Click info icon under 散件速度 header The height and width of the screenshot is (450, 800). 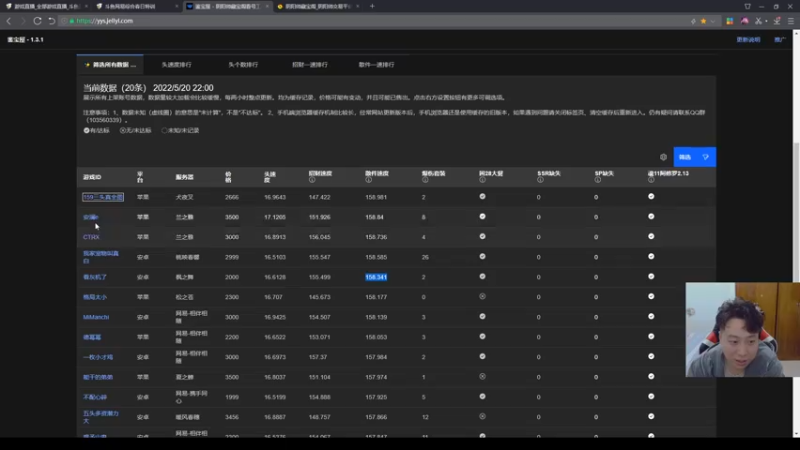click(368, 180)
